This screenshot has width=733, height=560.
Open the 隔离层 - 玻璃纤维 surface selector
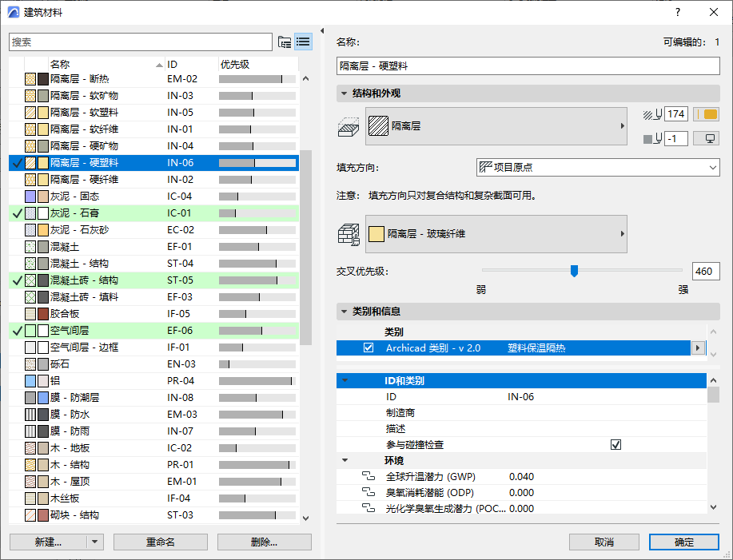[x=496, y=234]
